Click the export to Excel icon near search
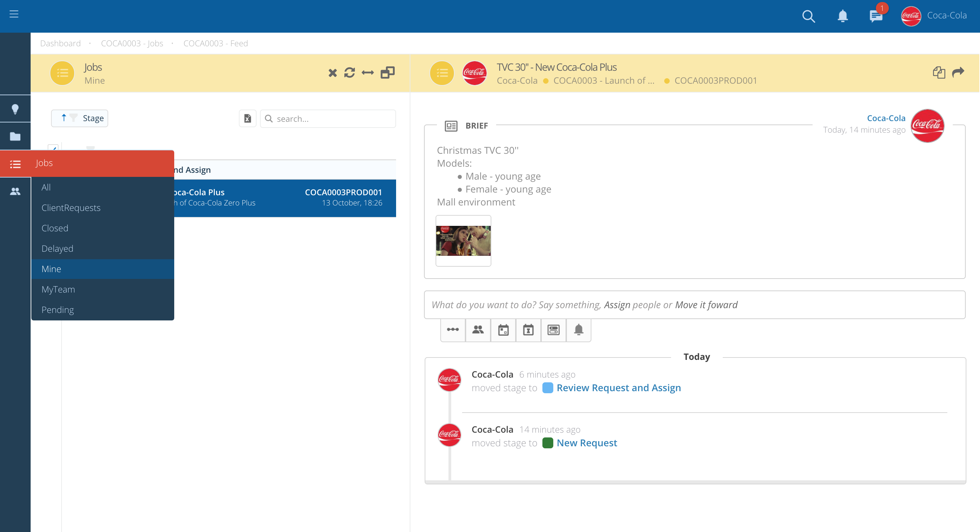This screenshot has width=980, height=532. coord(247,118)
